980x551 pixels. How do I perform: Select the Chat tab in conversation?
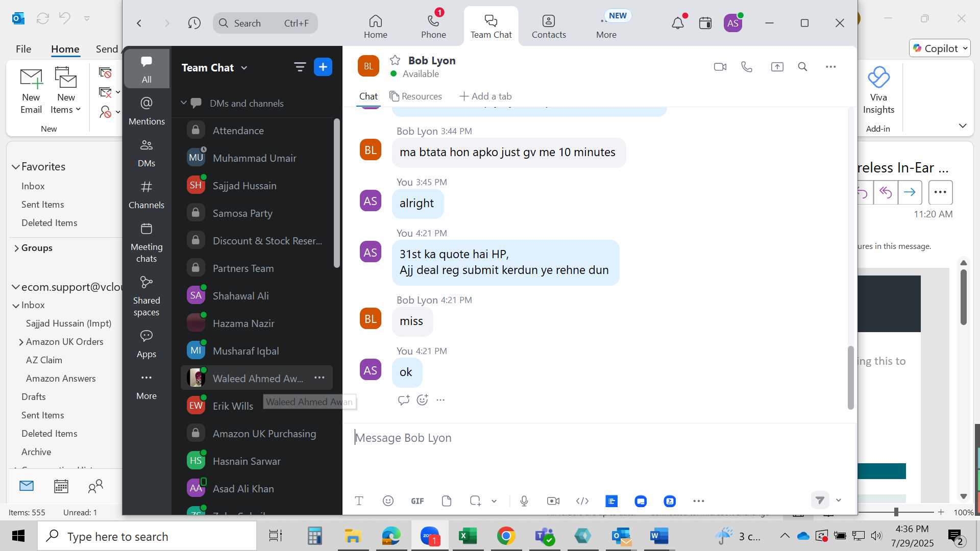pyautogui.click(x=368, y=96)
